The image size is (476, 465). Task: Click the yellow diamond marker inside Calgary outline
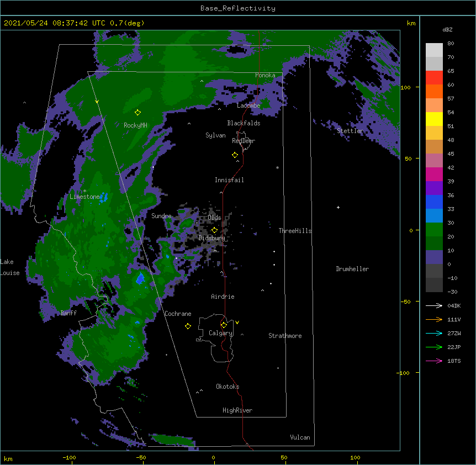pyautogui.click(x=224, y=325)
